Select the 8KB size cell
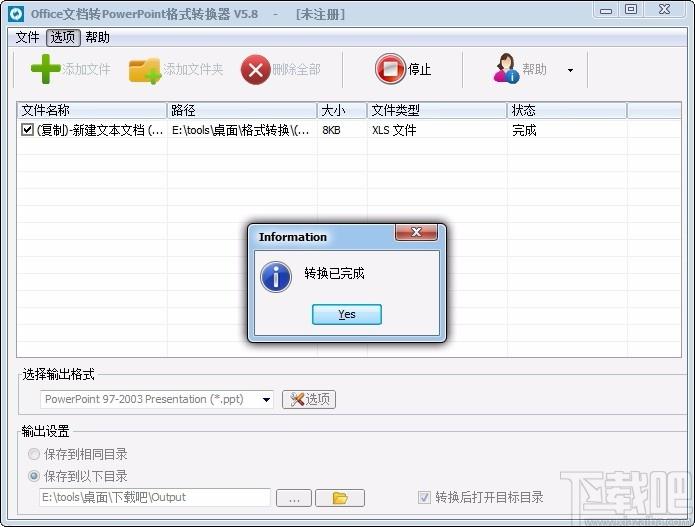695x527 pixels. [332, 130]
